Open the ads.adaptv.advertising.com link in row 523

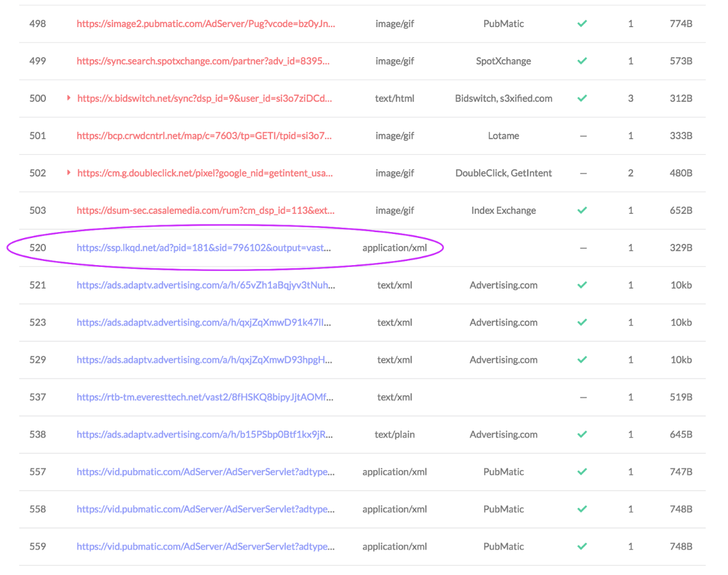coord(203,322)
